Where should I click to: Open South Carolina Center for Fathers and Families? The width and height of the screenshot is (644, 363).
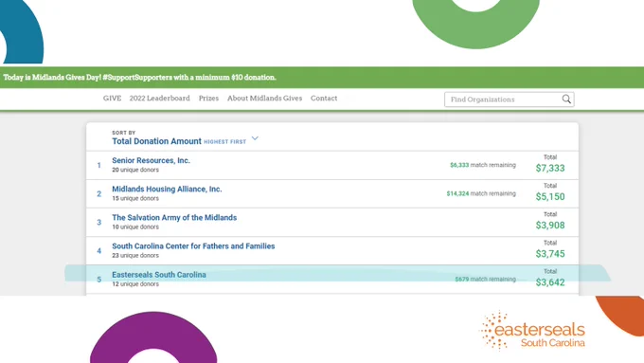pos(193,246)
